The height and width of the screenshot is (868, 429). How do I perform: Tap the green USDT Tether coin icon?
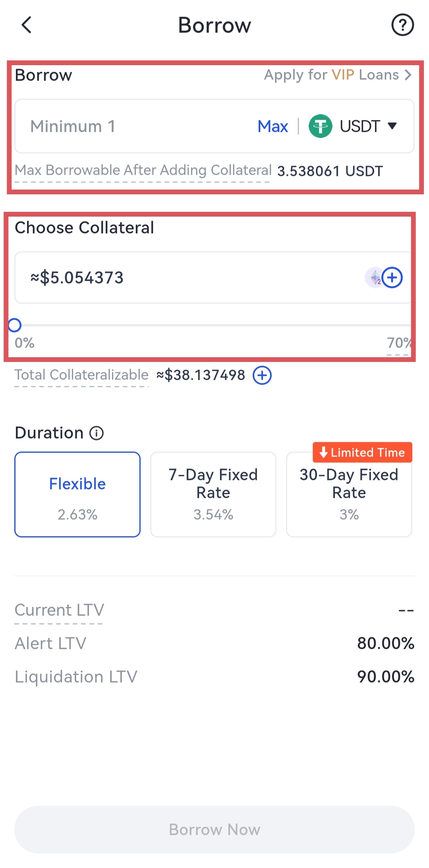[320, 126]
